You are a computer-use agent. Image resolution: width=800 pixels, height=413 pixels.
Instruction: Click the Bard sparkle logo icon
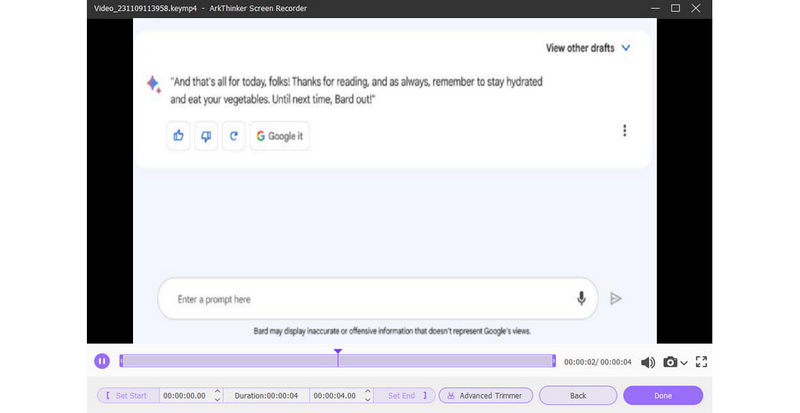(x=154, y=84)
